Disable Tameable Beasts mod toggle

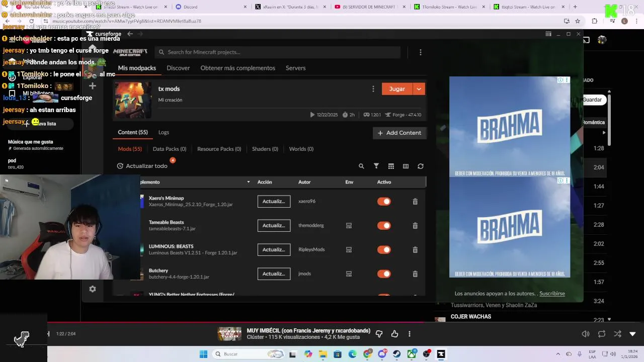384,226
